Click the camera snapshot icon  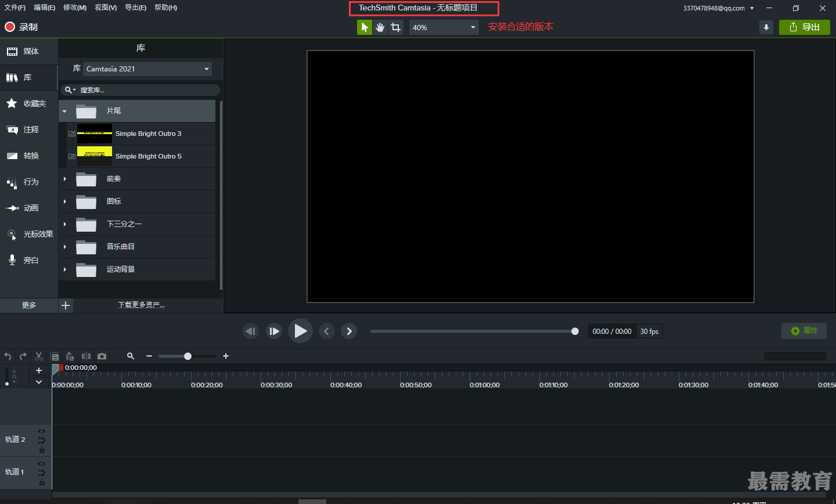pos(102,357)
